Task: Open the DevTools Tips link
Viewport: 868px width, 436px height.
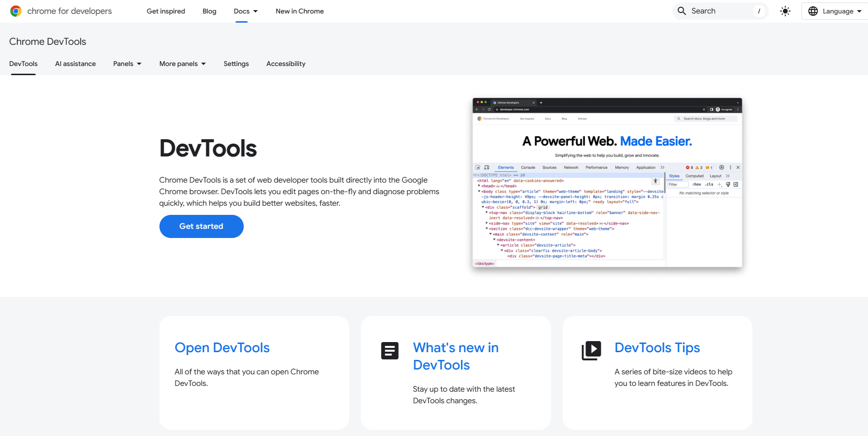Action: (x=657, y=348)
